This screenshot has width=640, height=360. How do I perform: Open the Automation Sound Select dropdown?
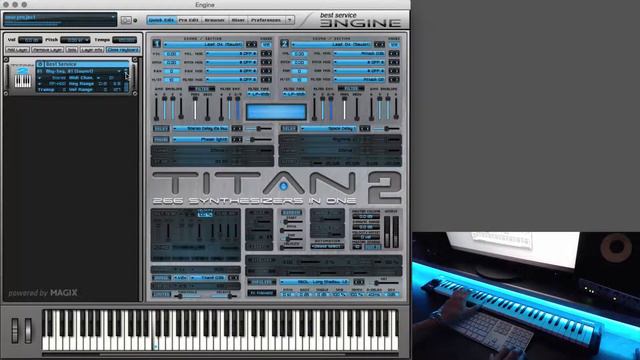click(x=327, y=246)
